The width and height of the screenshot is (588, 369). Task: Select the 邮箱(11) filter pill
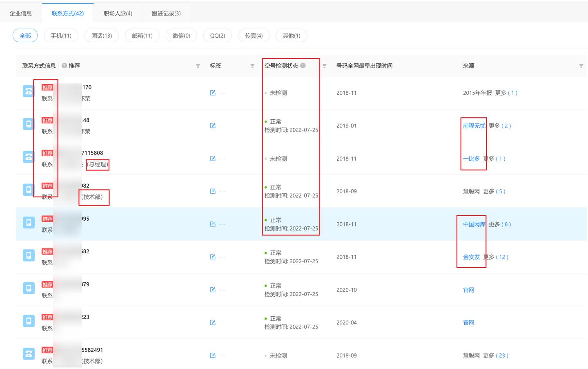pyautogui.click(x=142, y=36)
